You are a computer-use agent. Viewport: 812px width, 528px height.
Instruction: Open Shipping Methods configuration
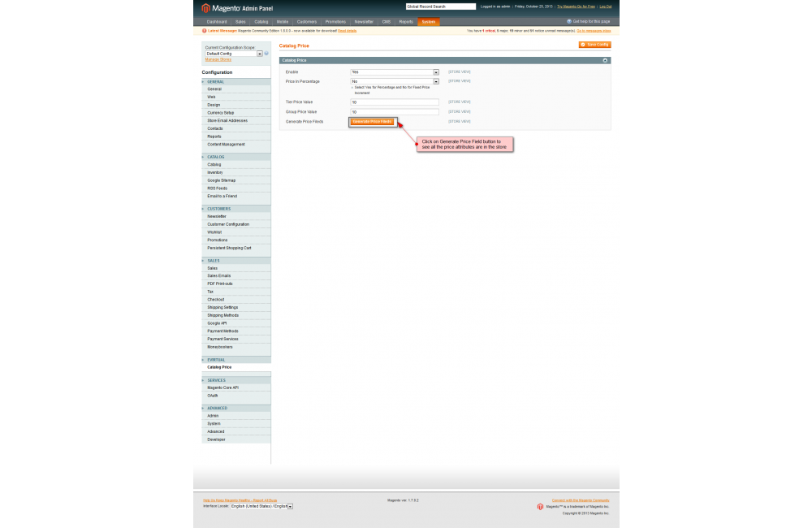click(236, 315)
